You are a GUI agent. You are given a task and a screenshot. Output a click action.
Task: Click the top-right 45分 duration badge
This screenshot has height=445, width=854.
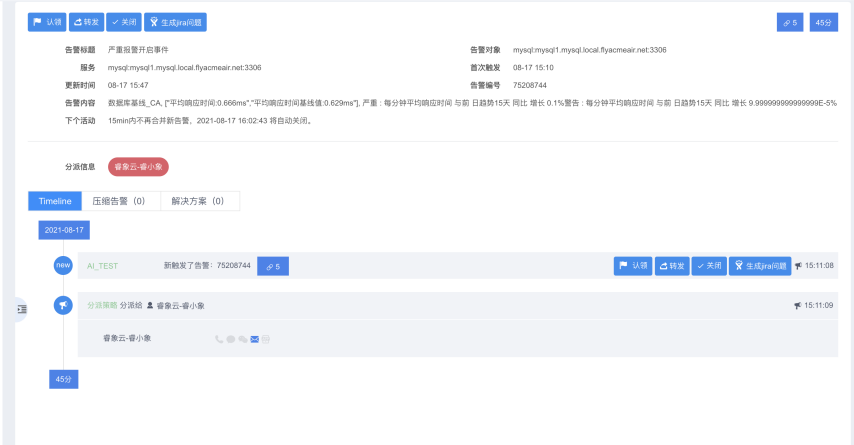click(824, 22)
